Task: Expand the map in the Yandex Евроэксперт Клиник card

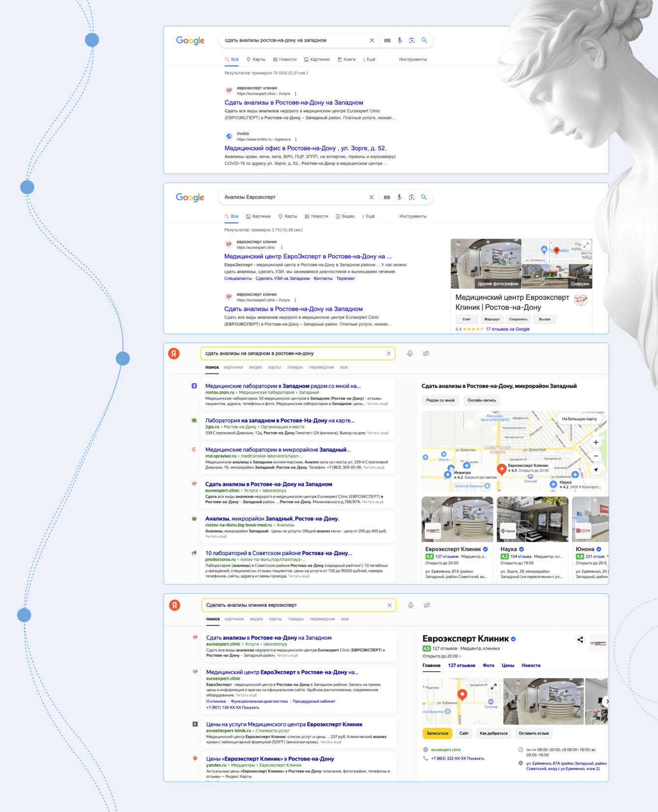Action: pyautogui.click(x=493, y=686)
